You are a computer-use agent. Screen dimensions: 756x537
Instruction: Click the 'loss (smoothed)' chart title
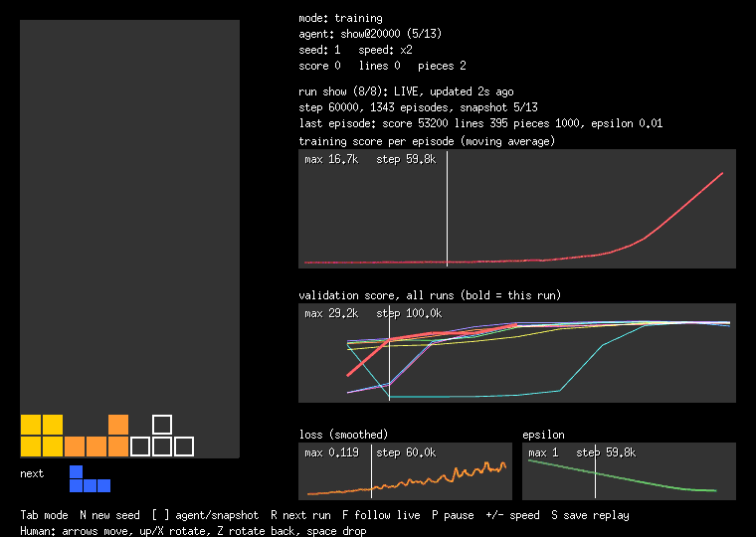click(343, 435)
